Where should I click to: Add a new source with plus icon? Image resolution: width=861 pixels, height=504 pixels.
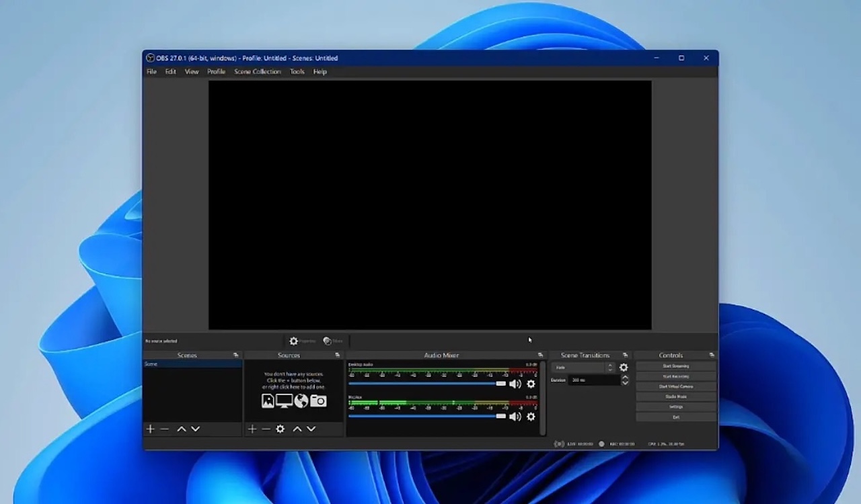pos(252,429)
